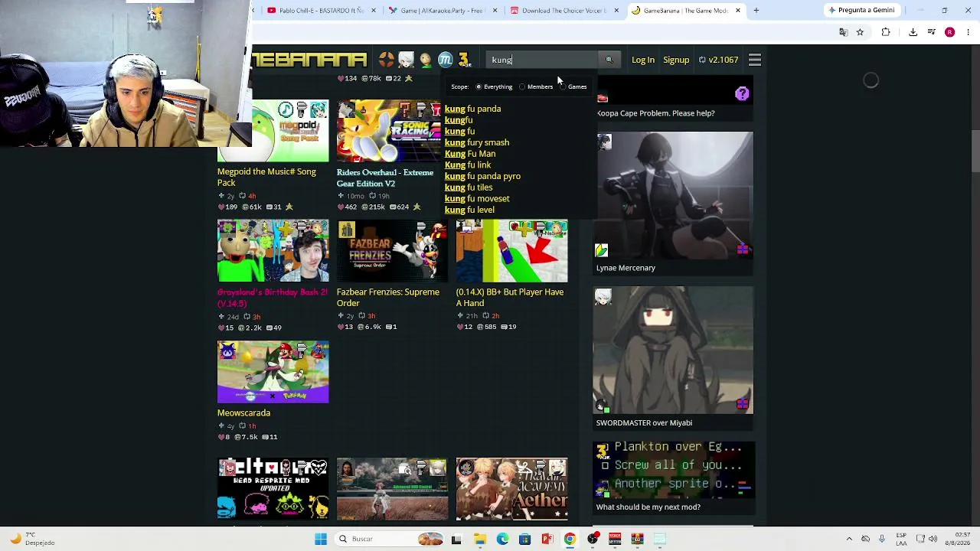This screenshot has width=980, height=551.
Task: Open the Megpoid the Music# Song Pack link
Action: [x=266, y=178]
